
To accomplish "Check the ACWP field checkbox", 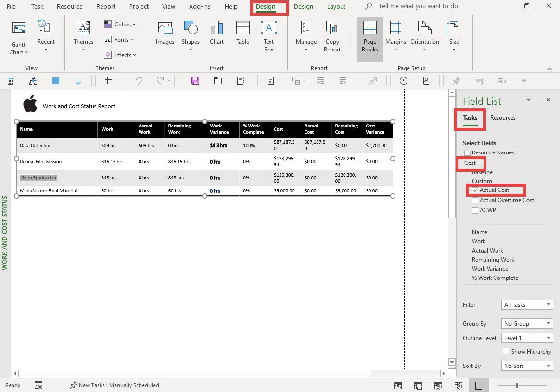I will point(475,210).
